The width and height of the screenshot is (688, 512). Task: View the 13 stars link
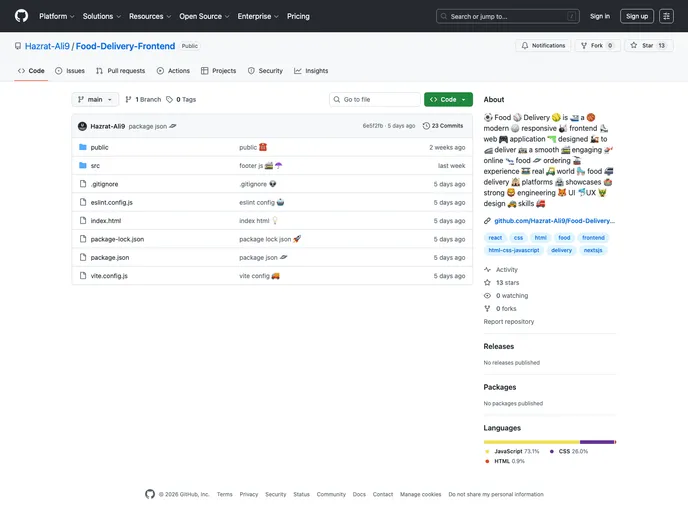(502, 283)
